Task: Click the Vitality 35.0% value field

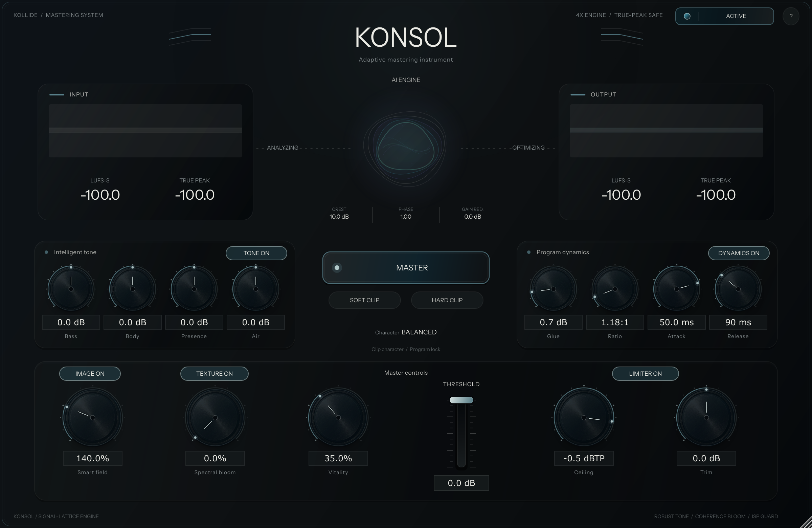Action: click(338, 458)
